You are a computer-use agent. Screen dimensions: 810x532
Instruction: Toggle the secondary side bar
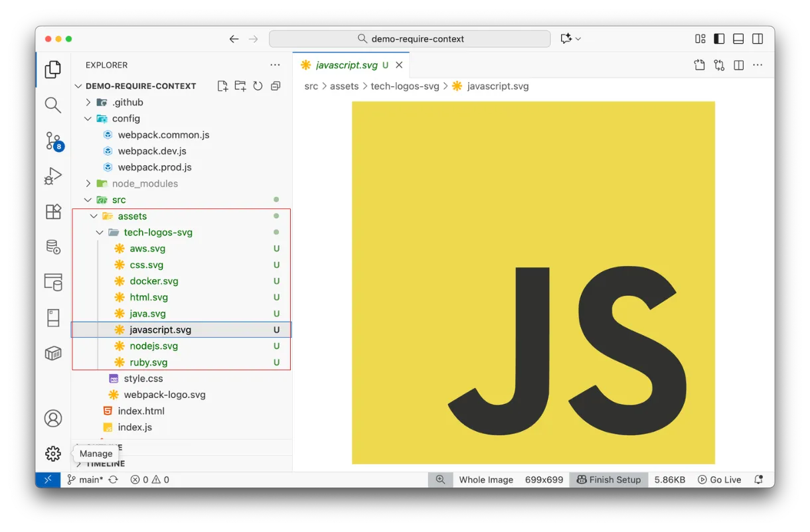pyautogui.click(x=758, y=39)
